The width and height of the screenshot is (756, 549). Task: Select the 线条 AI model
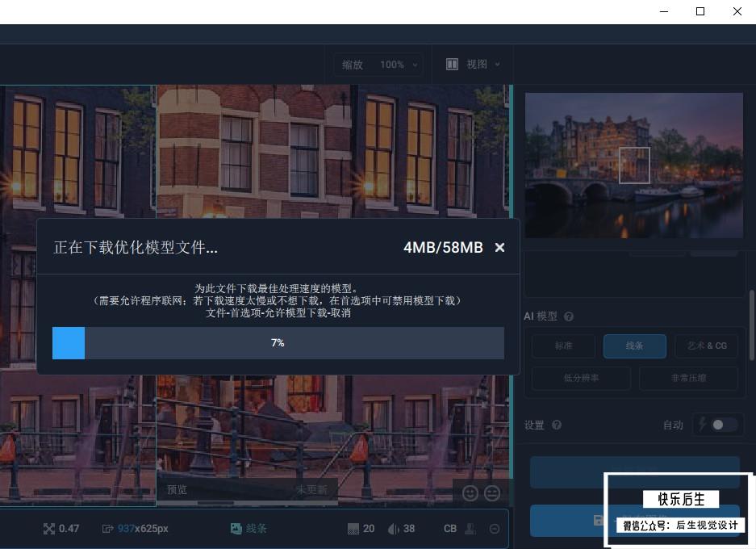(x=634, y=346)
